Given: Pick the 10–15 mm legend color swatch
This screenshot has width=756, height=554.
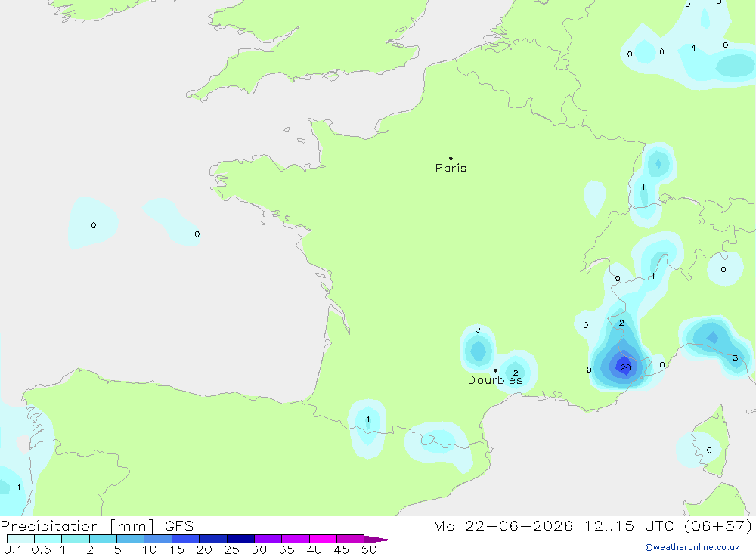Looking at the screenshot, I should pos(158,539).
